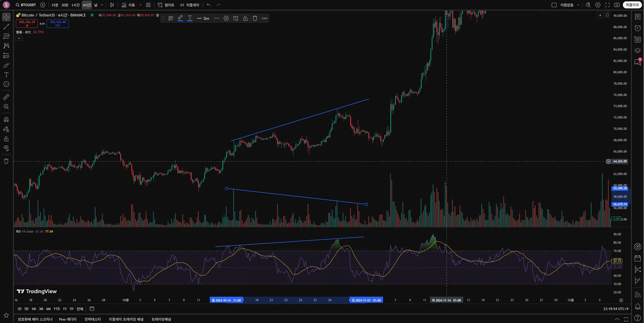The height and width of the screenshot is (323, 644).
Task: Open more options in floating drawing toolbar
Action: pyautogui.click(x=265, y=18)
